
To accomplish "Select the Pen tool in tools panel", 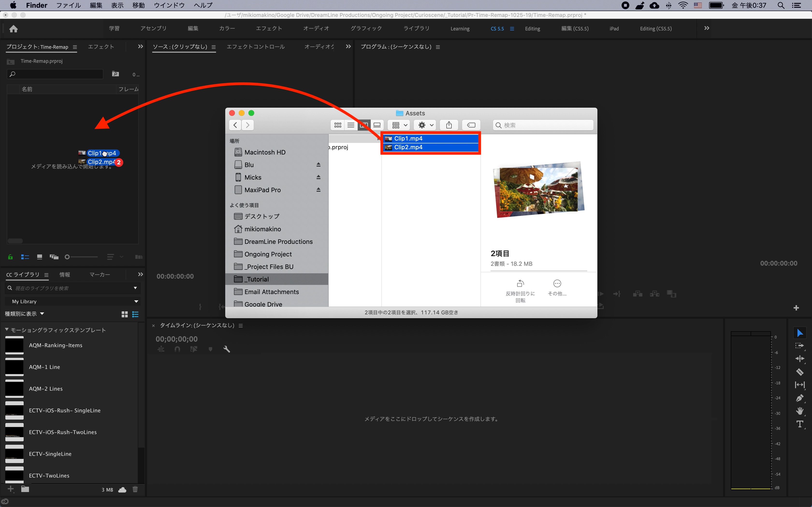I will tap(800, 398).
